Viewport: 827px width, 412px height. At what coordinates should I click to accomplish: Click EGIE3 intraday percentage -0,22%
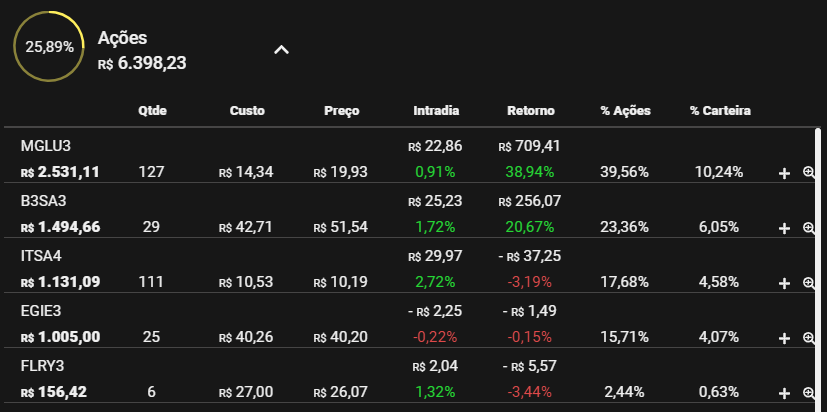[435, 337]
